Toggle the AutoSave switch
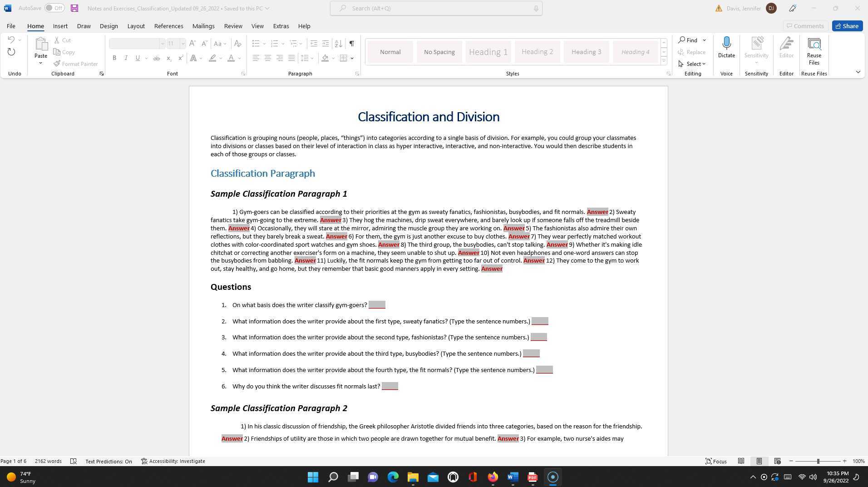The height and width of the screenshot is (487, 868). [54, 8]
